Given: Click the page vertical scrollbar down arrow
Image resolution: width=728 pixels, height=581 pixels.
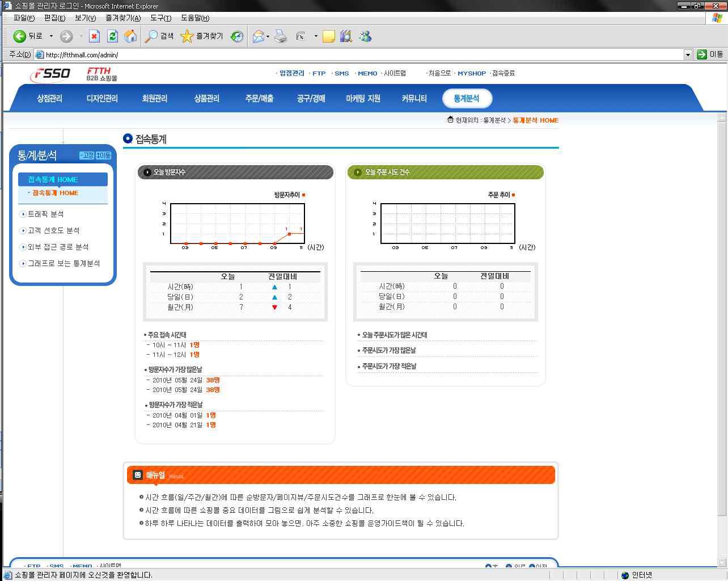Looking at the screenshot, I should pyautogui.click(x=722, y=562).
